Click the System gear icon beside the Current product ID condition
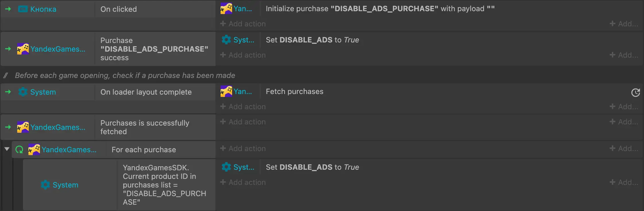This screenshot has height=211, width=644. tap(45, 185)
